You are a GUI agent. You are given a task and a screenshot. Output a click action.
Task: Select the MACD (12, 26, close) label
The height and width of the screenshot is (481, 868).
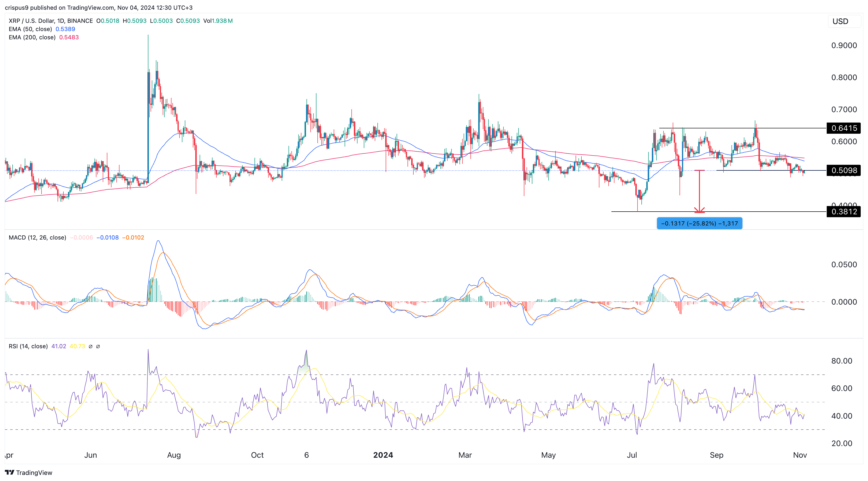pos(37,238)
